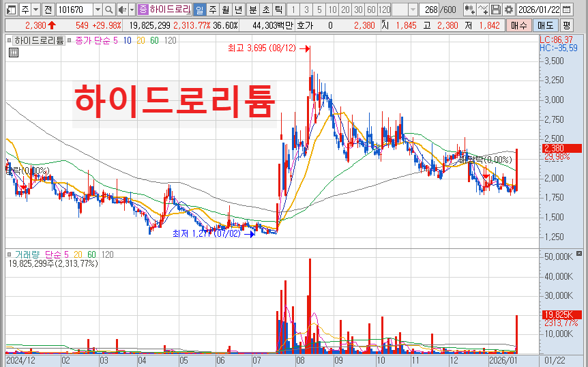Click the 01/22 date label on time axis
The image size is (588, 367).
pyautogui.click(x=555, y=361)
